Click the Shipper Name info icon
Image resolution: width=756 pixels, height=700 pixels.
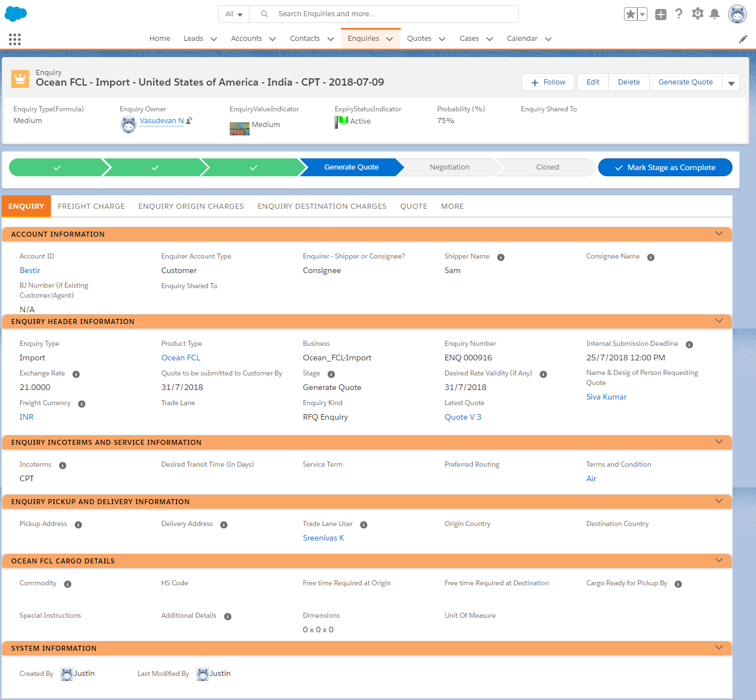pyautogui.click(x=501, y=257)
